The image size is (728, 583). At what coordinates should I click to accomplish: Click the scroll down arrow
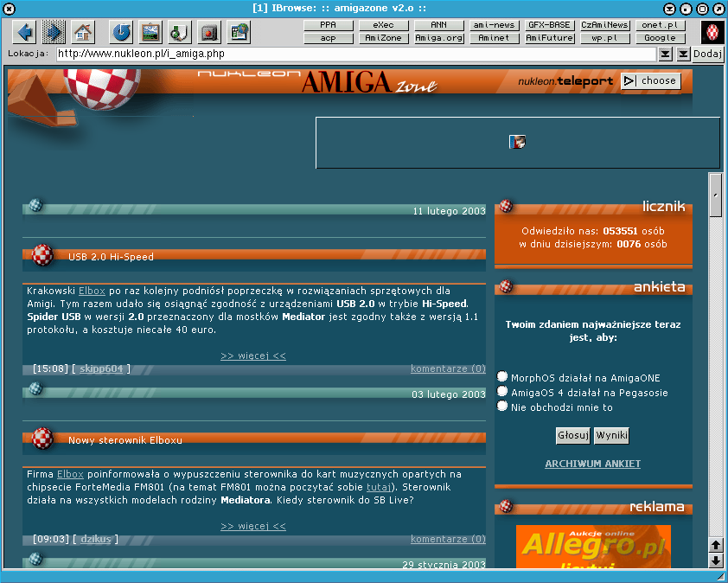(716, 561)
